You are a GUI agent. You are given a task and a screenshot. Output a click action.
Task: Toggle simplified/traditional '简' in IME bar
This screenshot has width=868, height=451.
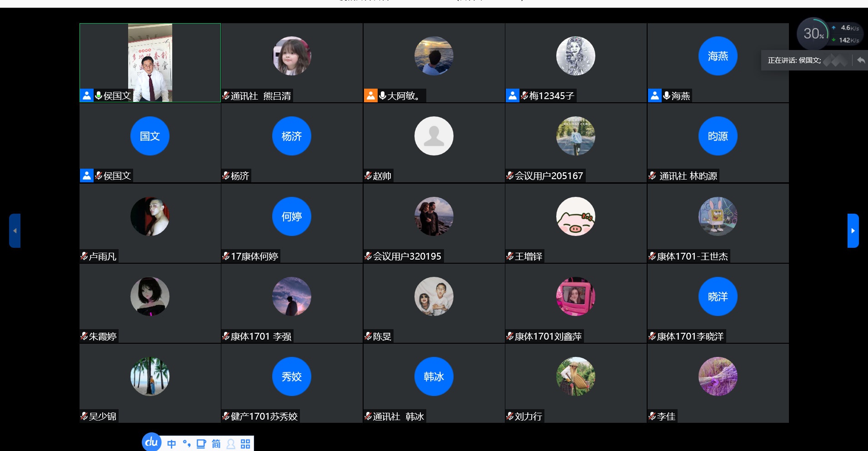(x=216, y=444)
